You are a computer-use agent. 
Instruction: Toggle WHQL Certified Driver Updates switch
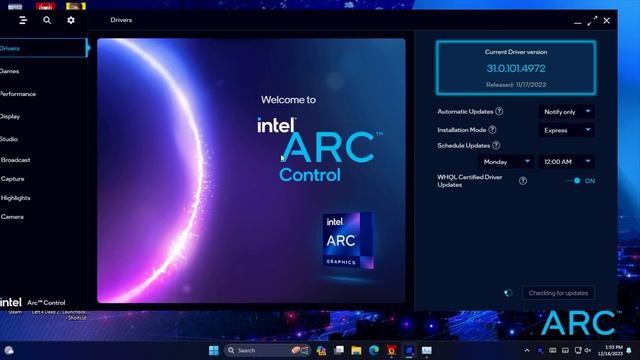(x=573, y=180)
